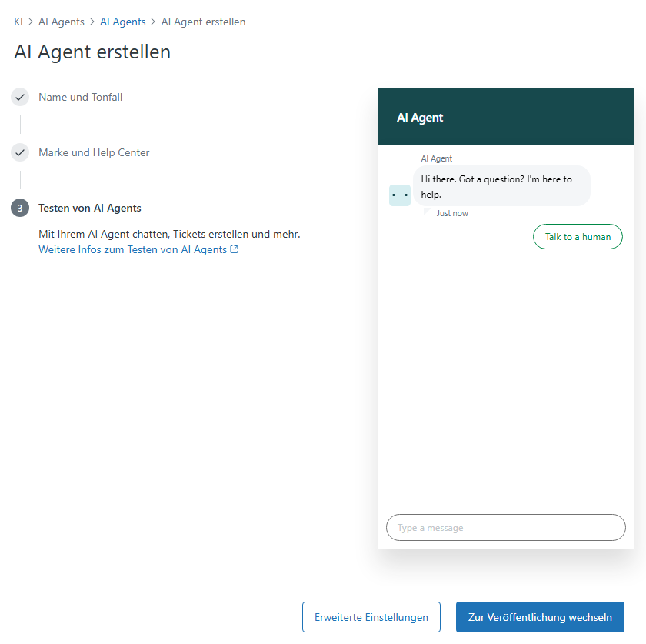Click the AI Agent erstellen breadcrumb item
The image size is (646, 644).
(x=203, y=22)
